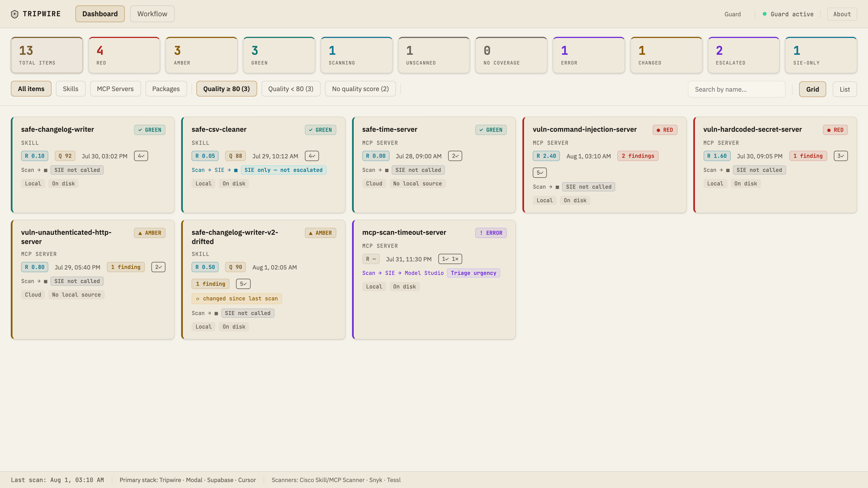The width and height of the screenshot is (868, 488).
Task: Filter list to MCP Servers
Action: coord(115,89)
